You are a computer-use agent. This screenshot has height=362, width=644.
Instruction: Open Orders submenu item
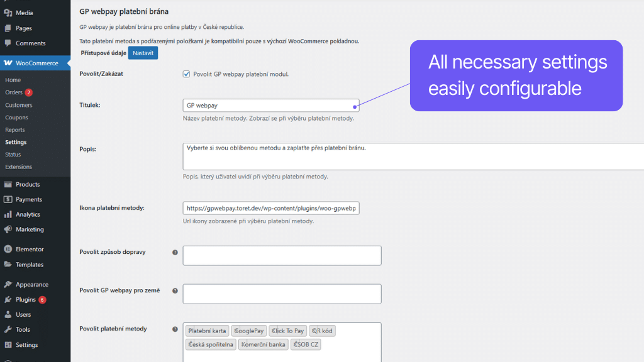coord(14,92)
